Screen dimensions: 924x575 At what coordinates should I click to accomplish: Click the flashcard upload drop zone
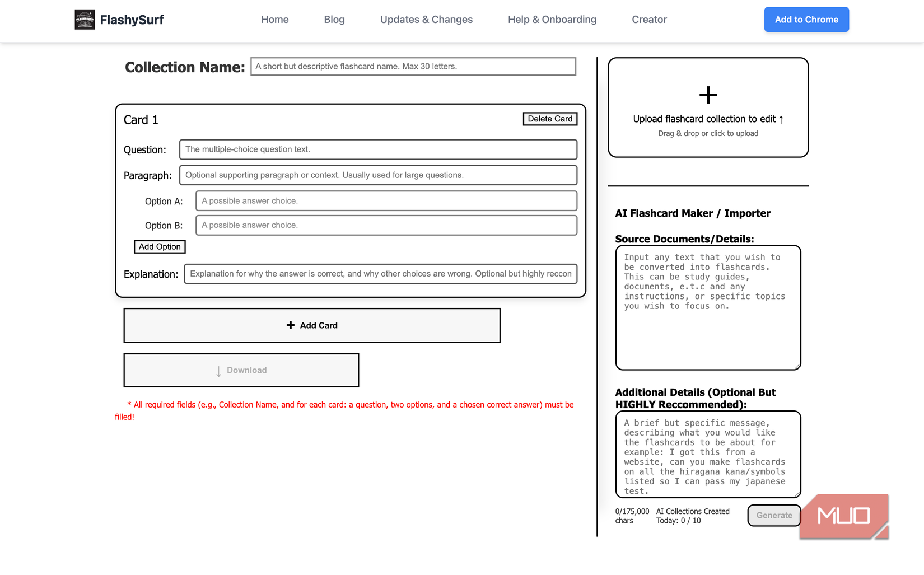pos(708,107)
